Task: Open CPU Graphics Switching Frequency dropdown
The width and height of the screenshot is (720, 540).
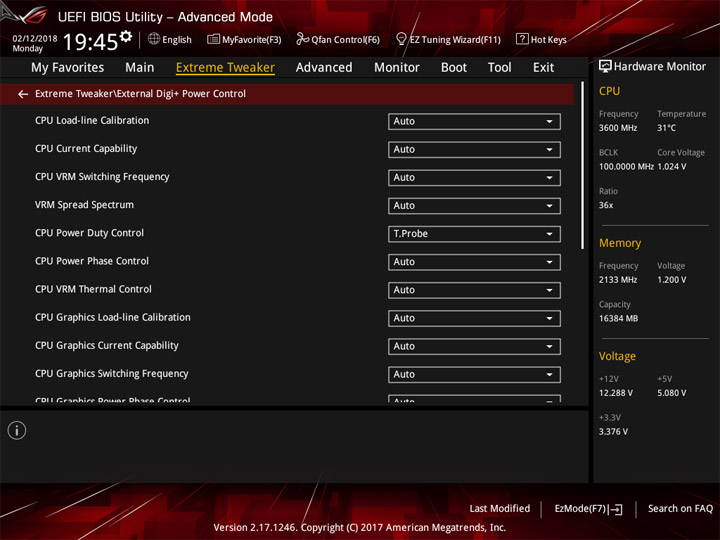Action: [474, 374]
